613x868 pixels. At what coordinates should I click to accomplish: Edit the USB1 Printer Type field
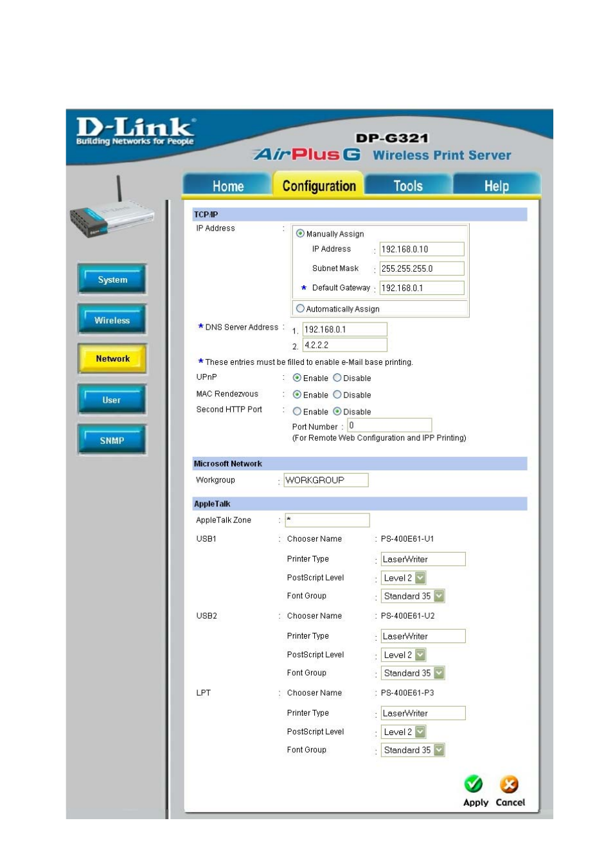[423, 559]
